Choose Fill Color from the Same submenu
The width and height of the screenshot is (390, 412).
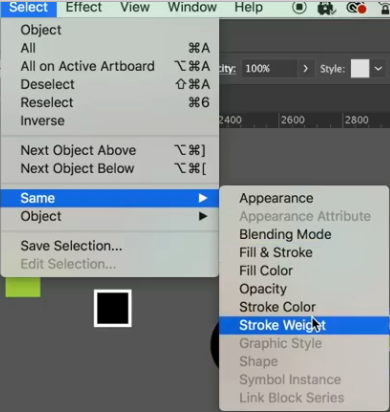(266, 271)
